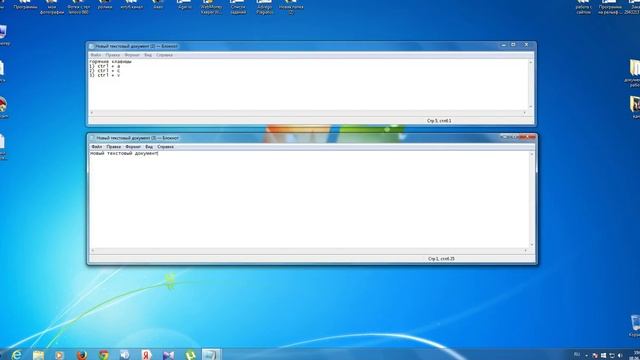Click the line "горячие клавиши" in upper Notepad
Screen dimensions: 640x360
click(110, 62)
